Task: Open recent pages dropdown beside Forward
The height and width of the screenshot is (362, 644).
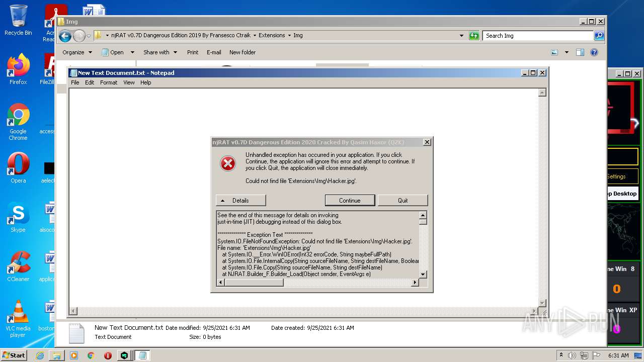Action: [89, 36]
